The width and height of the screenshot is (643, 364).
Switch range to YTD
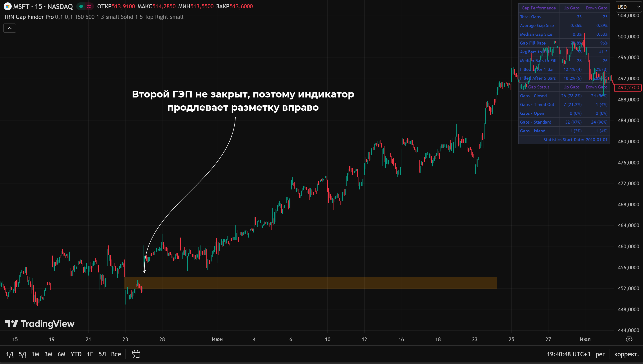(76, 354)
